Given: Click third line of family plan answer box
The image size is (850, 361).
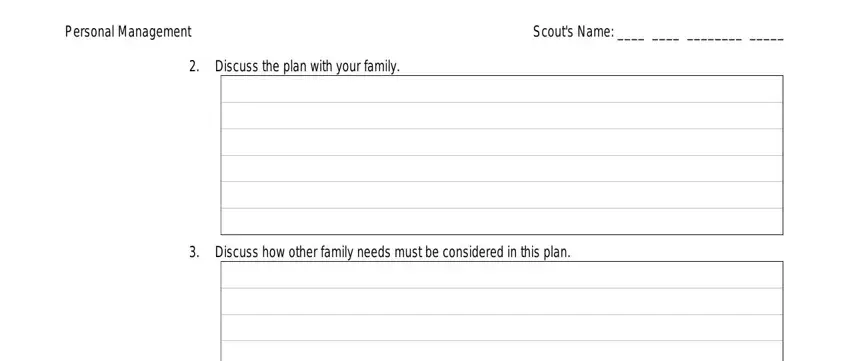Looking at the screenshot, I should [502, 142].
